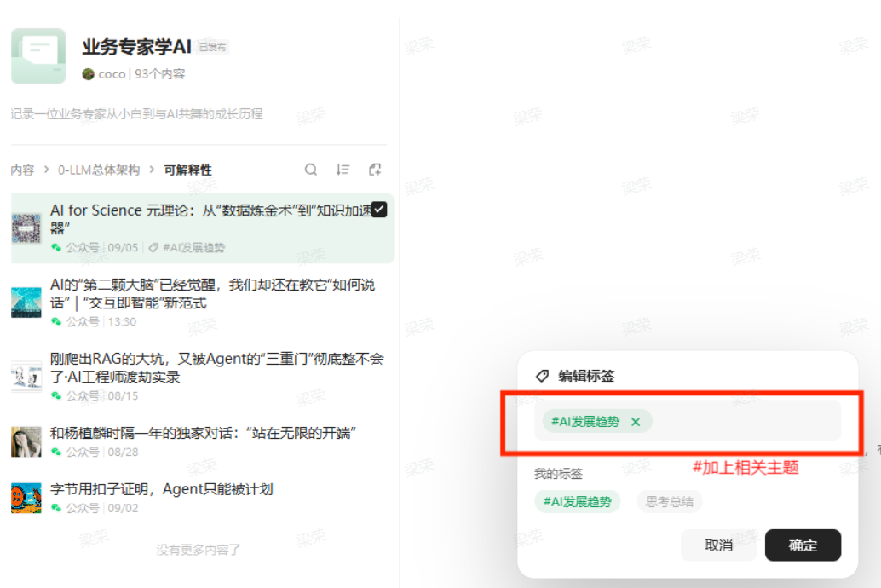The height and width of the screenshot is (588, 881).
Task: Click the 可解释性 breadcrumb item
Action: [187, 170]
